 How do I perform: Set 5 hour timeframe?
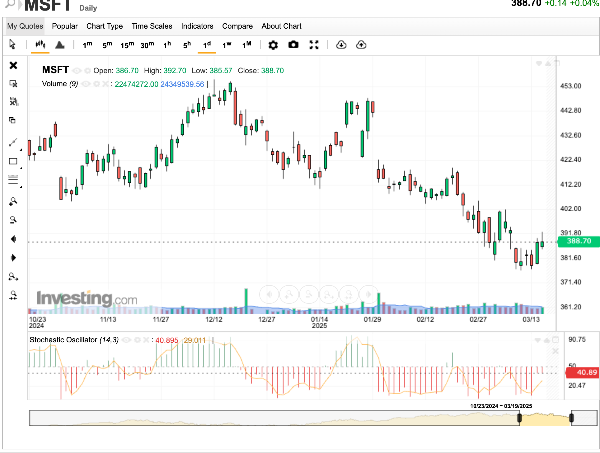tap(187, 45)
